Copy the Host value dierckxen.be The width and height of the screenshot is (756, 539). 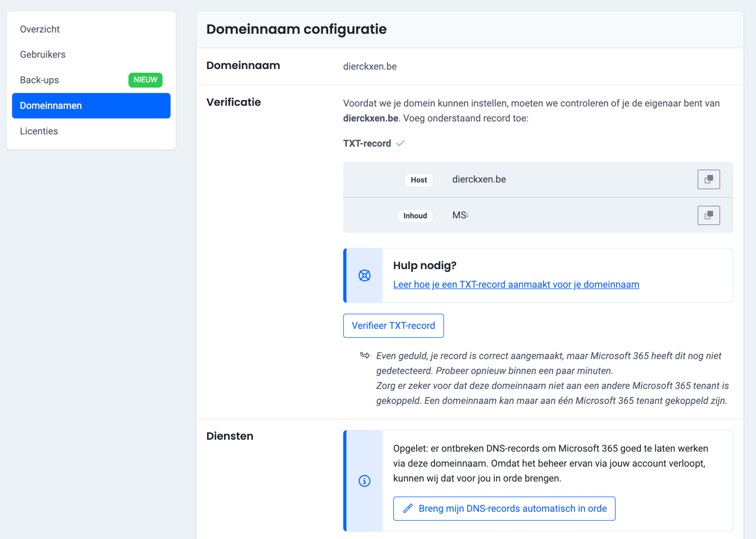tap(708, 179)
